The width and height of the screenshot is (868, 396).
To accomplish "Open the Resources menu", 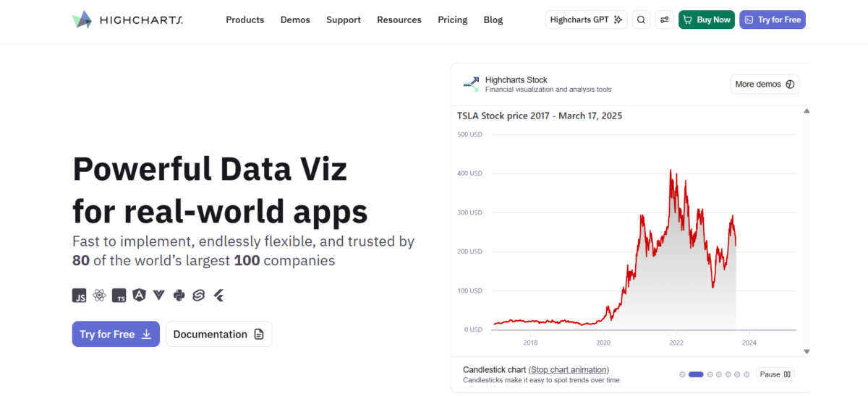I will (x=399, y=20).
